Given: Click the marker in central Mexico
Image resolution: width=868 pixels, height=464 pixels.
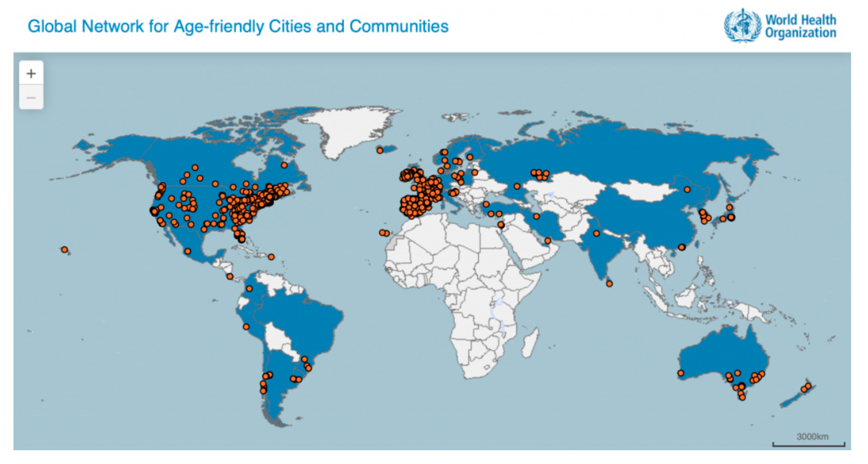Looking at the screenshot, I should 188,251.
